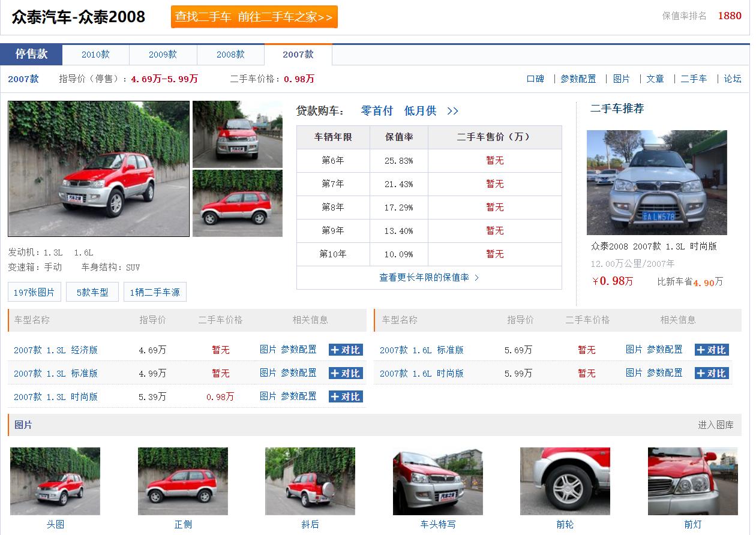Select the 2008款 tab
756x535 pixels.
(x=230, y=55)
